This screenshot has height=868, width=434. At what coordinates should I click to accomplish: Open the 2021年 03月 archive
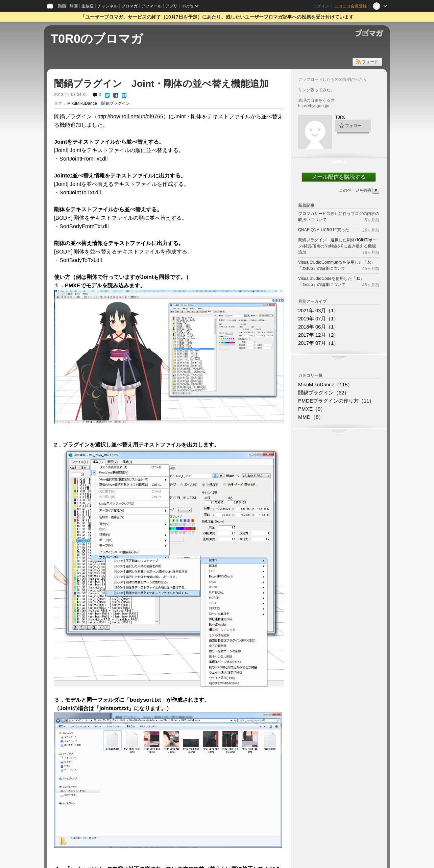pyautogui.click(x=318, y=311)
